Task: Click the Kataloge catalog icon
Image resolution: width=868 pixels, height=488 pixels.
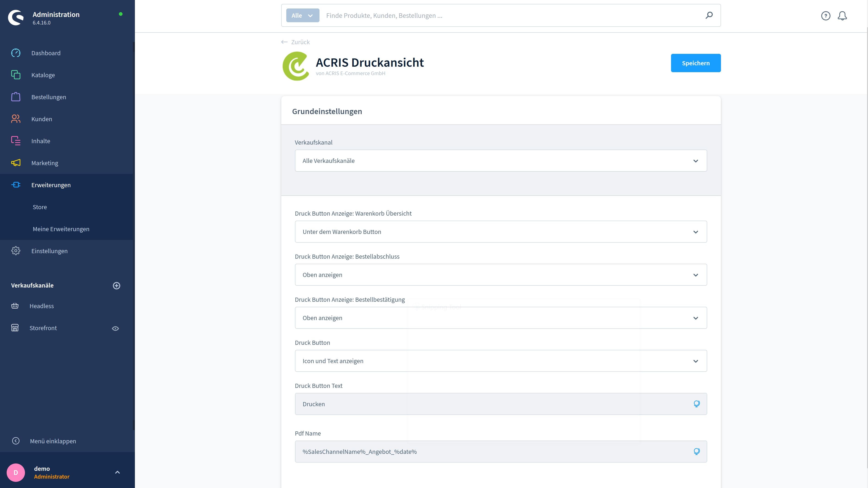Action: coord(16,75)
